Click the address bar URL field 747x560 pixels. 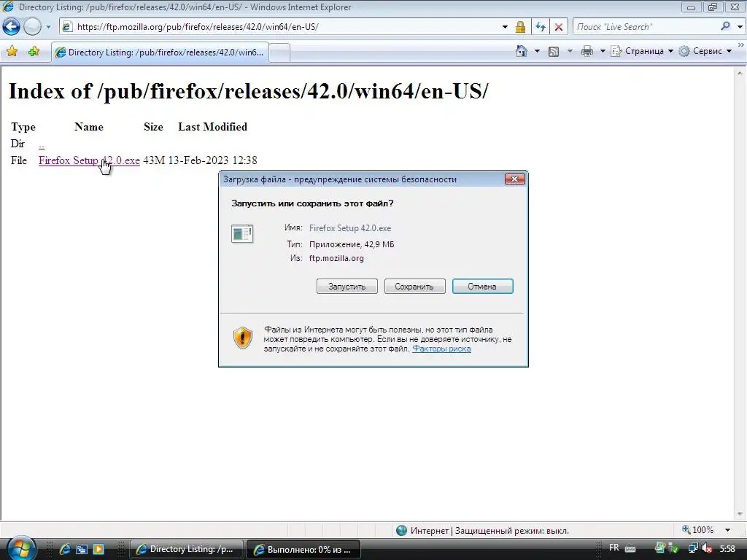point(286,27)
